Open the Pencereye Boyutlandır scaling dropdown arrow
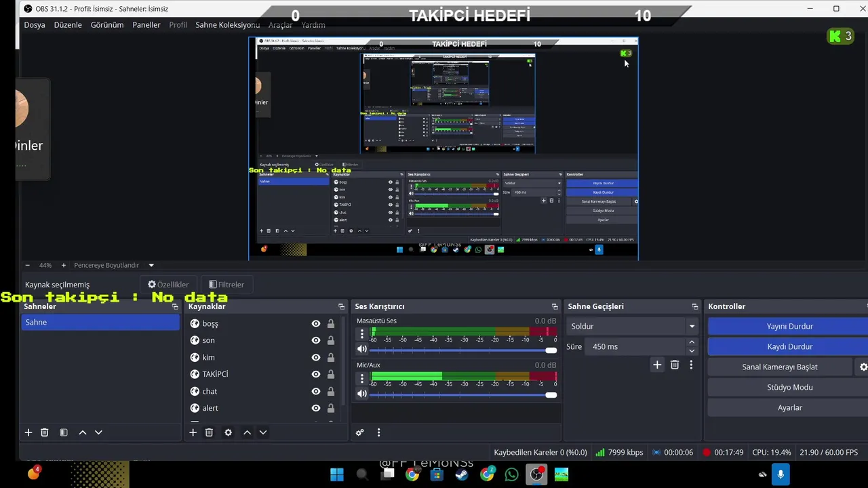The height and width of the screenshot is (488, 868). tap(151, 265)
